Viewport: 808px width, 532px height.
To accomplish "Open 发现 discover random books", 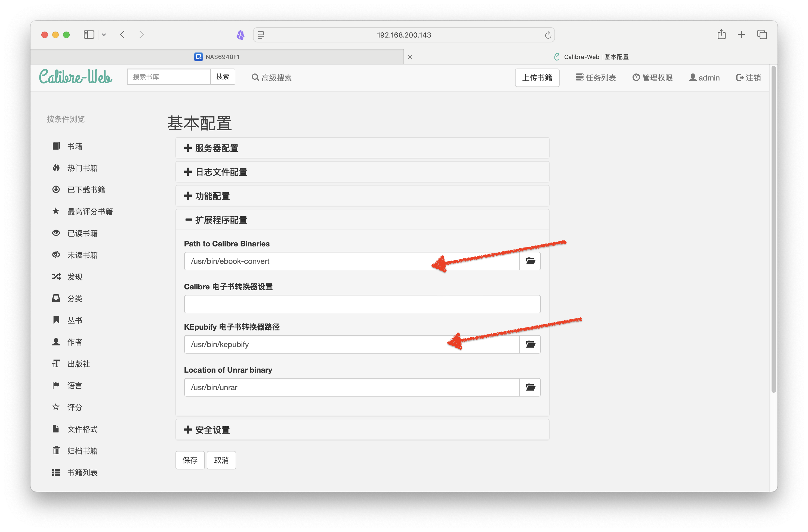I will pyautogui.click(x=67, y=277).
